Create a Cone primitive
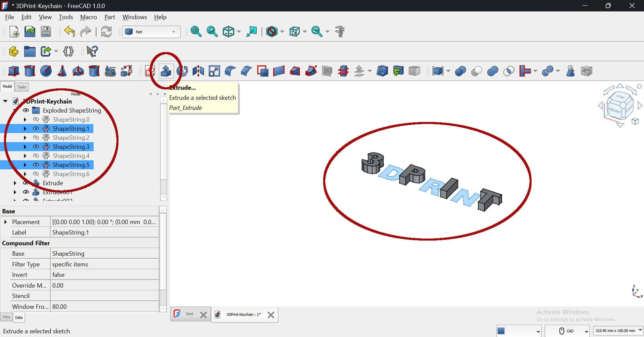Viewport: 644px width, 337px height. click(62, 71)
